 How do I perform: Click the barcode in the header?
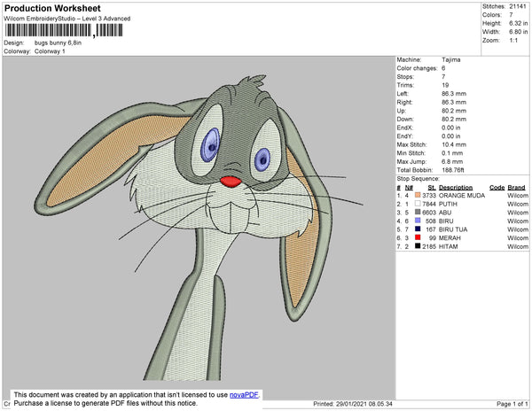pos(64,31)
